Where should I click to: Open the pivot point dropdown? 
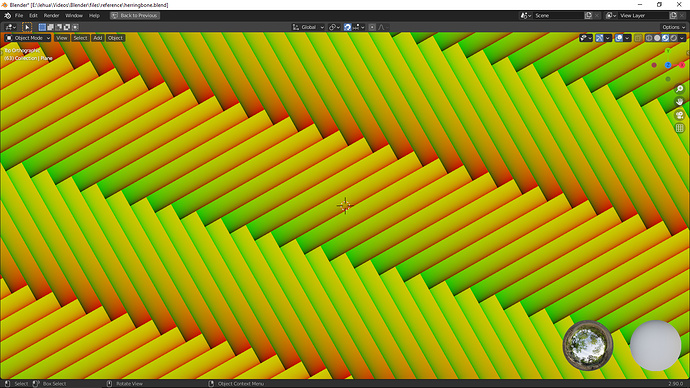click(x=334, y=27)
